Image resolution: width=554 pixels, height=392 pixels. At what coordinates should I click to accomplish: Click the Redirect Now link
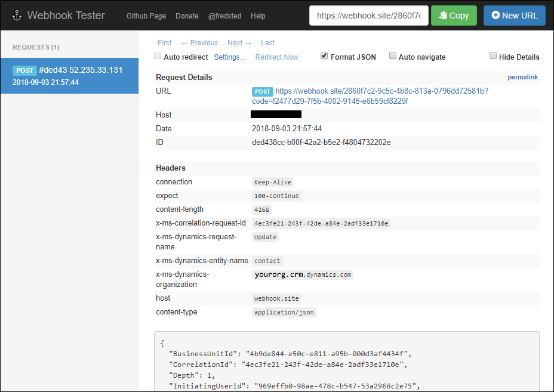click(276, 57)
